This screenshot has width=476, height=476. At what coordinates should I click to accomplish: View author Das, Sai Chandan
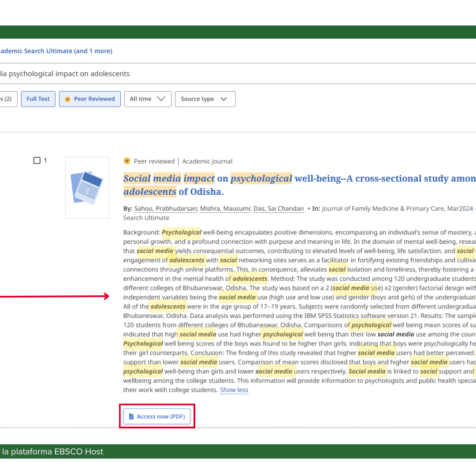pos(278,209)
